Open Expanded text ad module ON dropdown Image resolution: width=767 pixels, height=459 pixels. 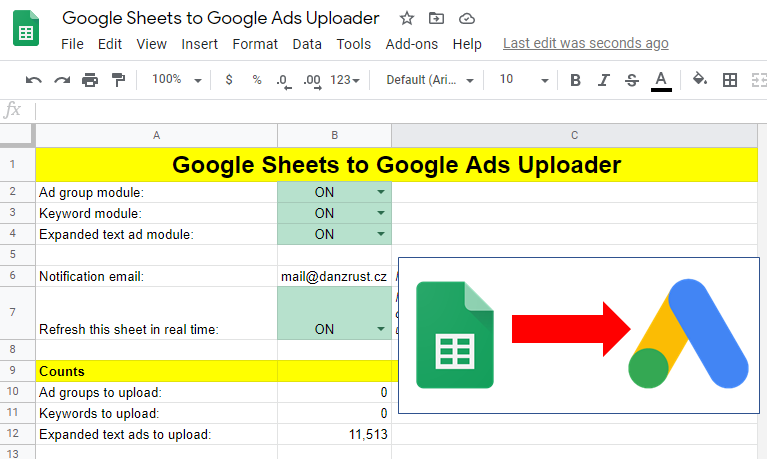(x=381, y=234)
